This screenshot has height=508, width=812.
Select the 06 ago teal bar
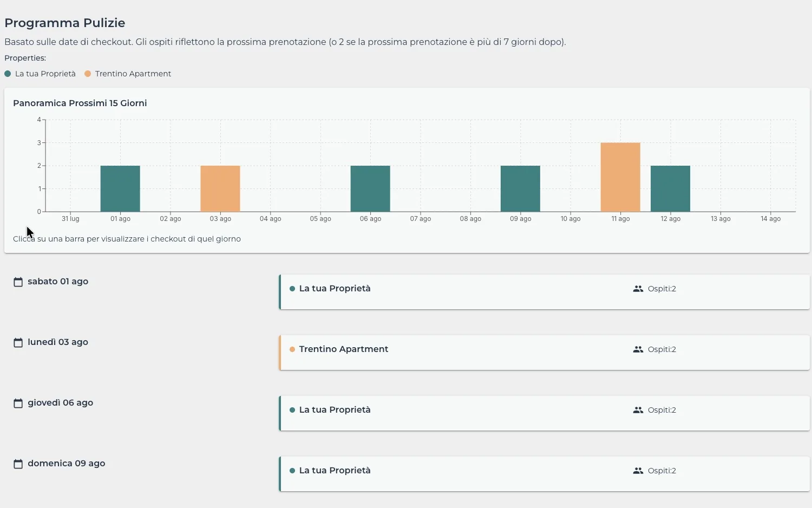[x=370, y=188]
